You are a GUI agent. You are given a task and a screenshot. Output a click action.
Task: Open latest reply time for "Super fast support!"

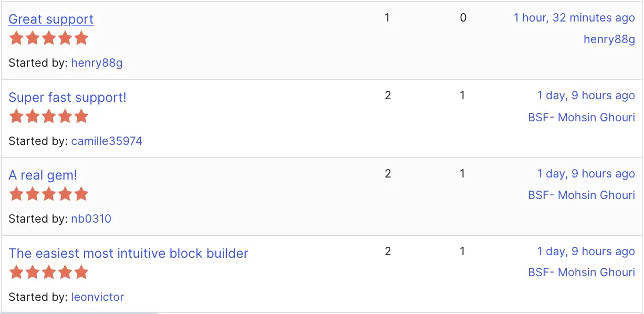click(x=586, y=96)
